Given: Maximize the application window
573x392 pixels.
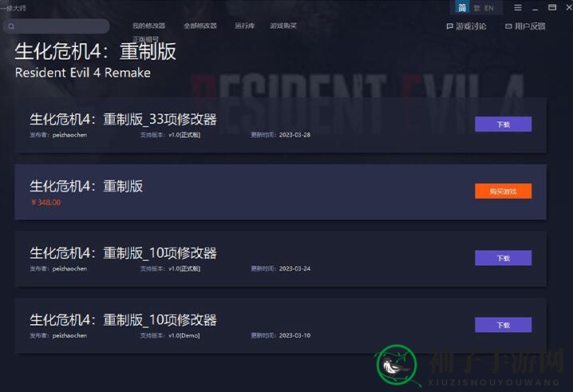Looking at the screenshot, I should (552, 7).
